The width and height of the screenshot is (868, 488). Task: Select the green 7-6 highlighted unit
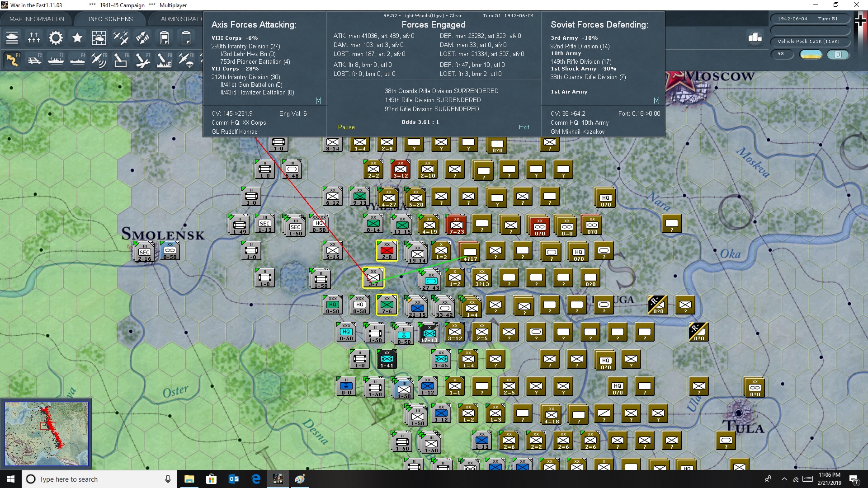[387, 305]
